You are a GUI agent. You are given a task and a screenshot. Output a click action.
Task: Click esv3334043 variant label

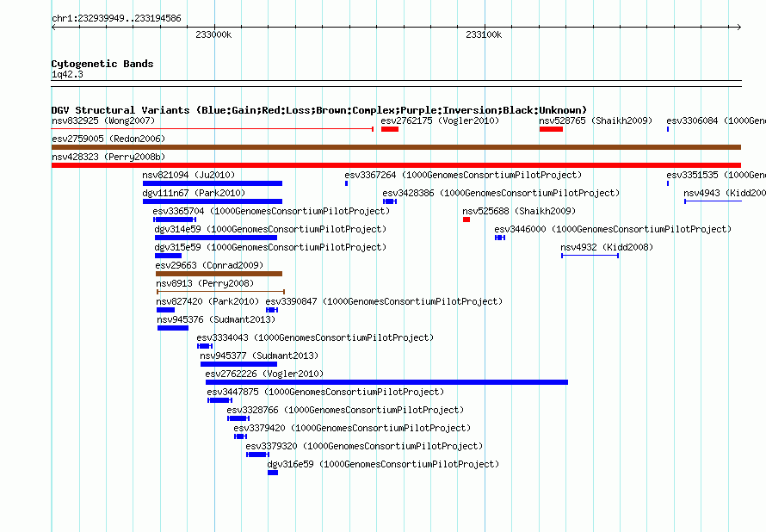[315, 337]
